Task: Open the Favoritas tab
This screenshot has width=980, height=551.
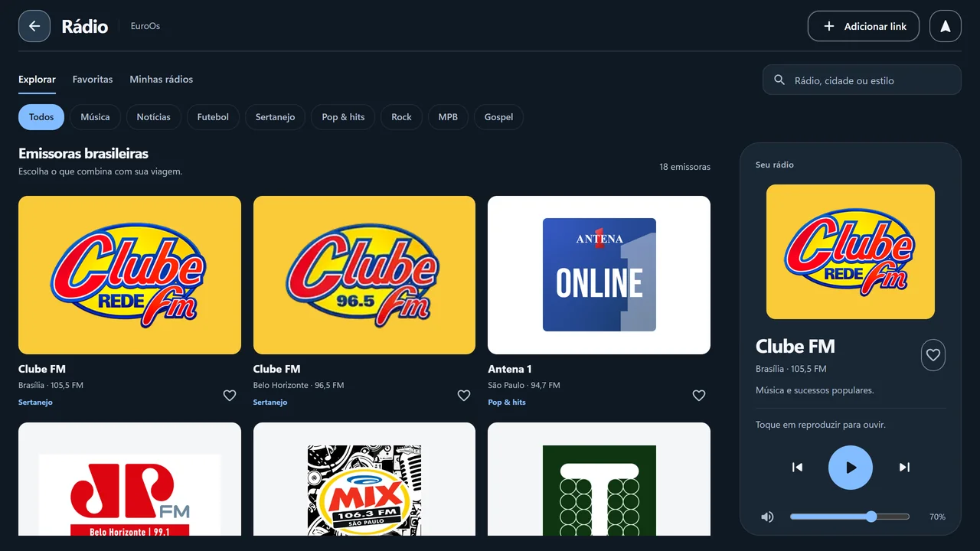Action: (93, 80)
